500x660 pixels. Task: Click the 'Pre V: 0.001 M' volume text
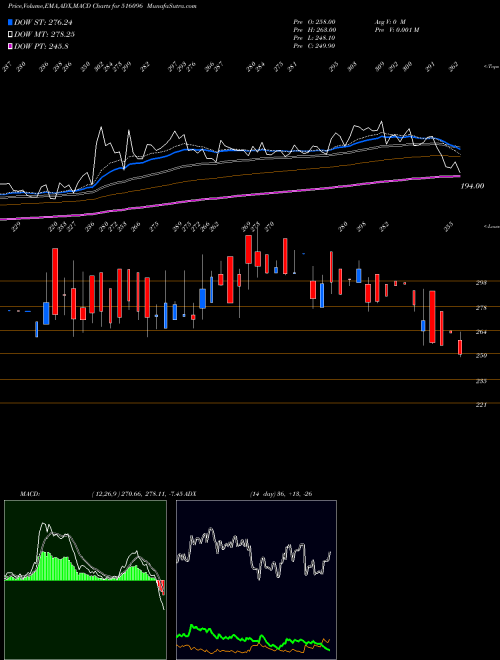(x=396, y=30)
